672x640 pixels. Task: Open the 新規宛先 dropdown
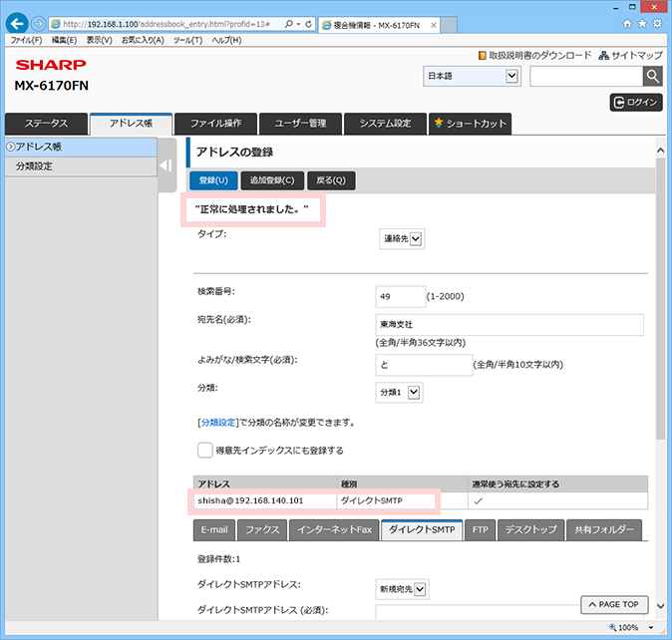tap(402, 589)
